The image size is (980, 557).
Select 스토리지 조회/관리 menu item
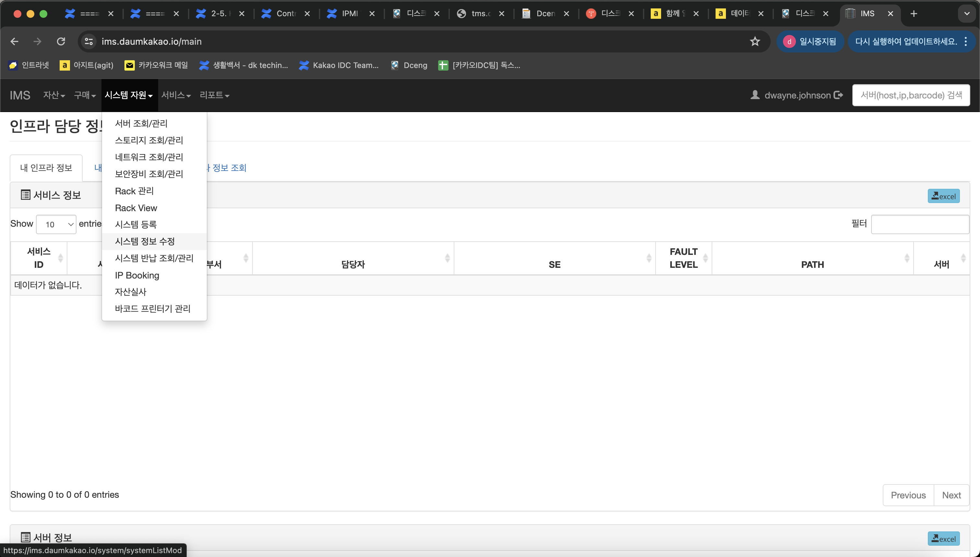[154, 141]
